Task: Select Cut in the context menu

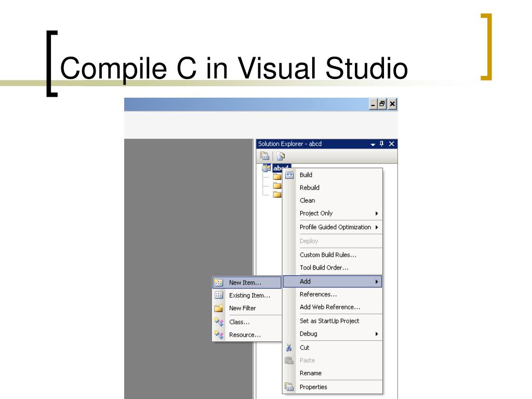Action: click(332, 348)
